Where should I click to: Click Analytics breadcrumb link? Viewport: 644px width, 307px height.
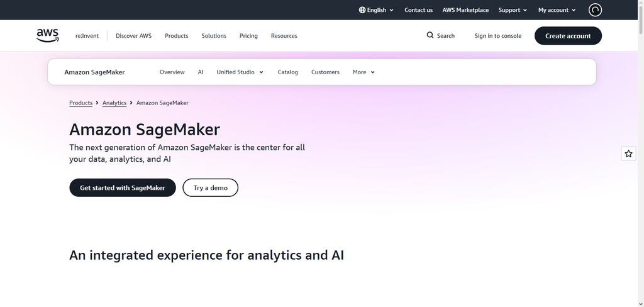[x=114, y=103]
